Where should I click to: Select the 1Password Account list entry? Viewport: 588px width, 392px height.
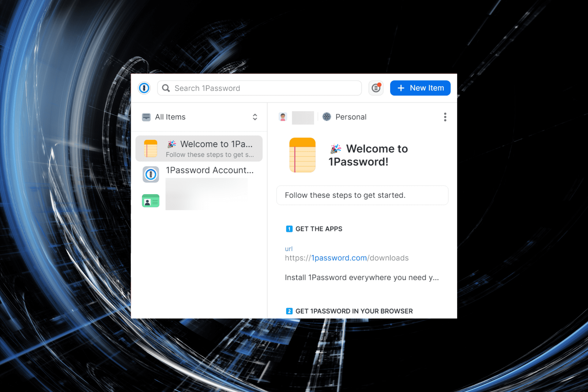click(209, 171)
